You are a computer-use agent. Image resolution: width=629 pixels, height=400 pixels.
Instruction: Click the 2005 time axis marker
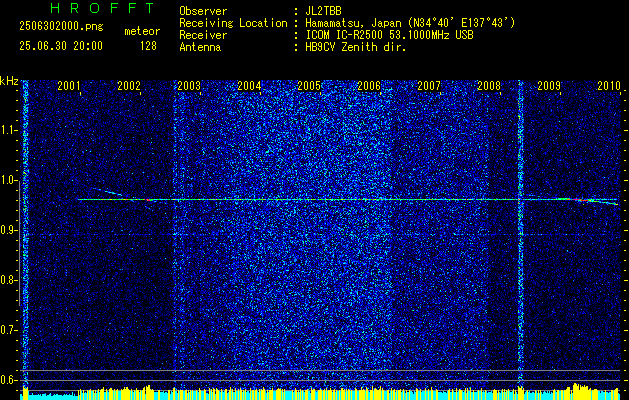(309, 86)
